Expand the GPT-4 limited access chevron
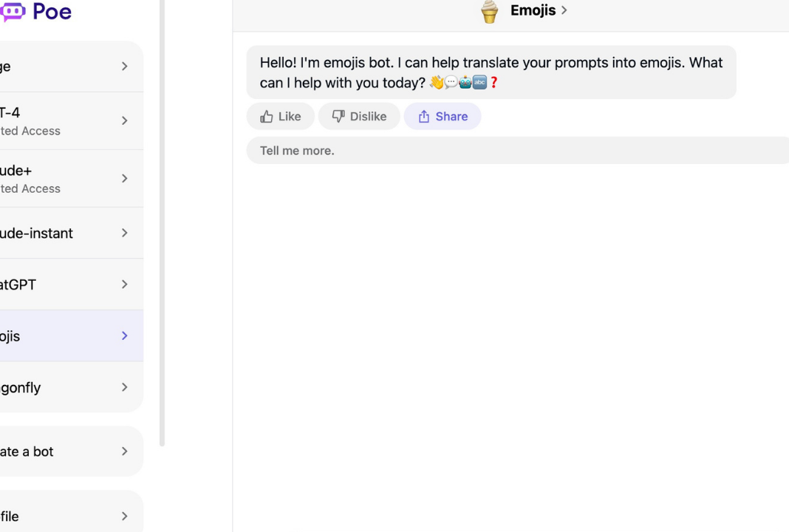Screen dimensions: 789x532 tap(125, 120)
